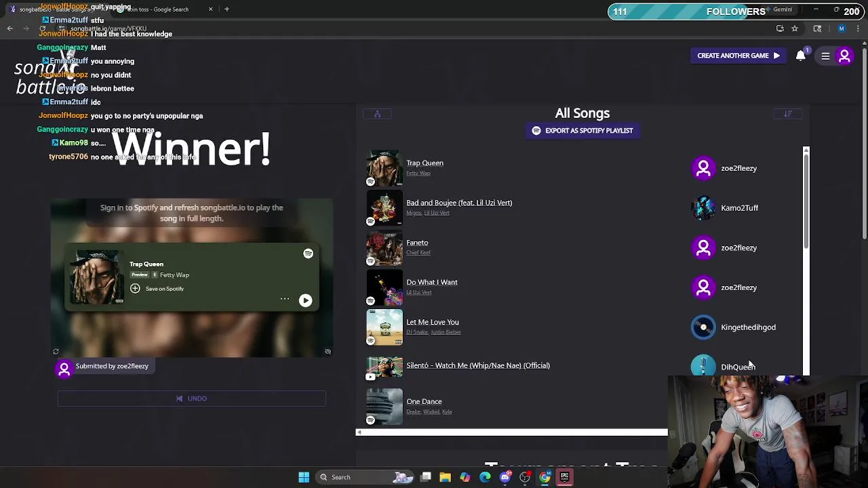The height and width of the screenshot is (488, 868).
Task: Click DihQueen avatar icon
Action: [x=703, y=366]
